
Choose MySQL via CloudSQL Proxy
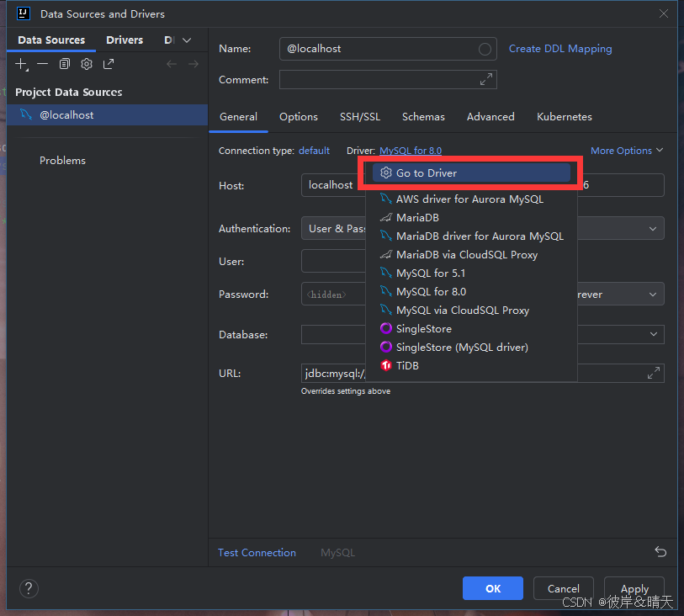click(471, 311)
